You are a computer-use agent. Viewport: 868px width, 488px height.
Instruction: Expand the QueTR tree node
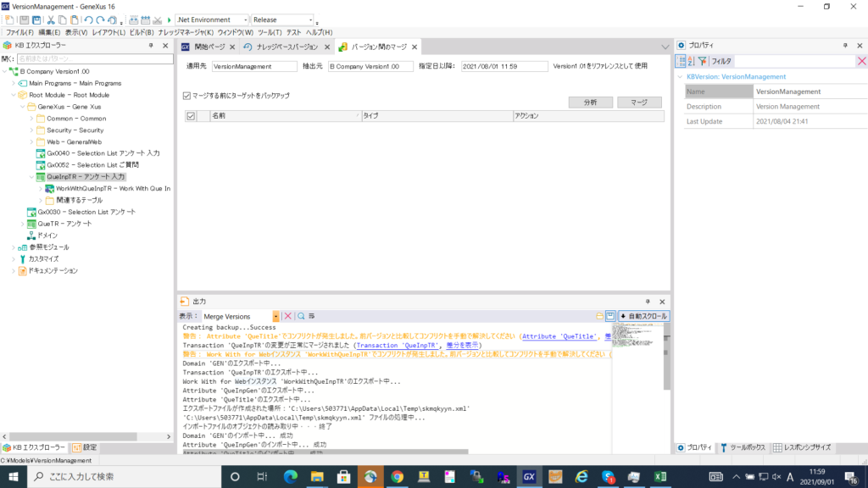point(23,224)
